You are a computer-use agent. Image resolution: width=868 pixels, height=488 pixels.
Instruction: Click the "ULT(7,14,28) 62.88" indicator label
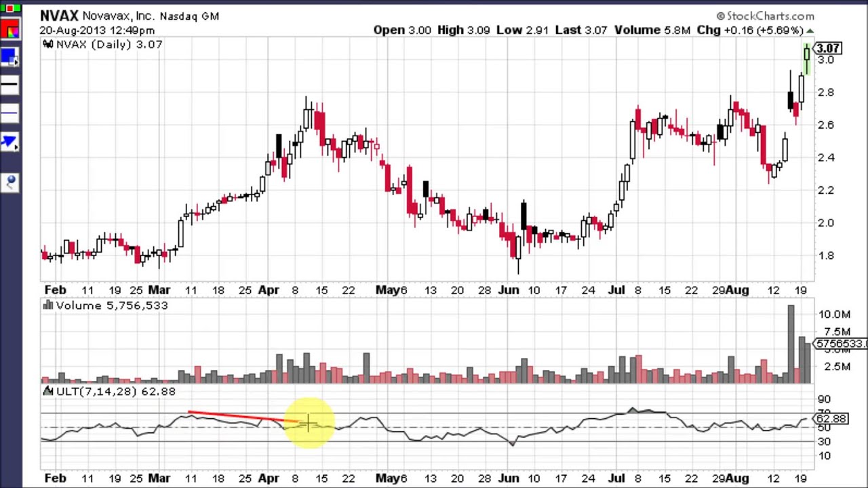(116, 392)
